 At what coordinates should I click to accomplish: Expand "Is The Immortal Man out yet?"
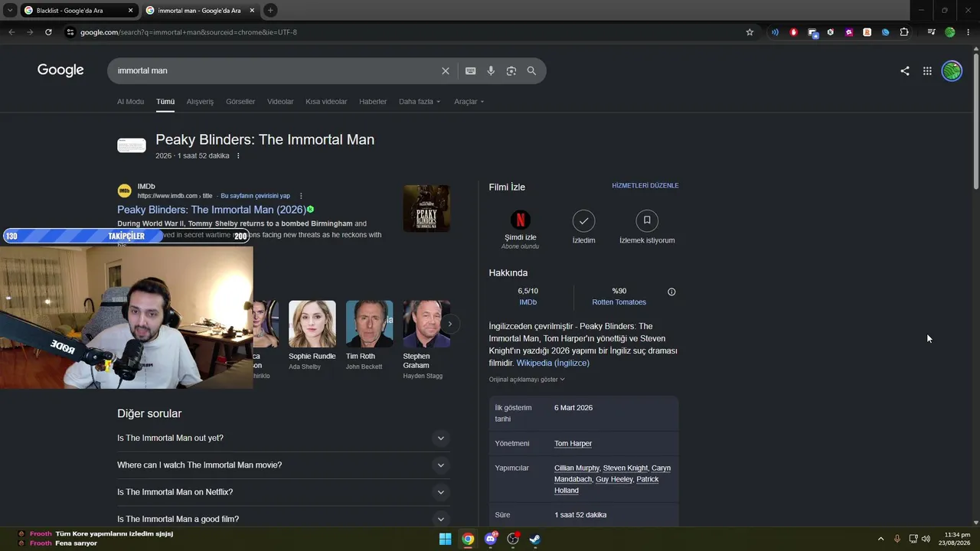point(283,439)
